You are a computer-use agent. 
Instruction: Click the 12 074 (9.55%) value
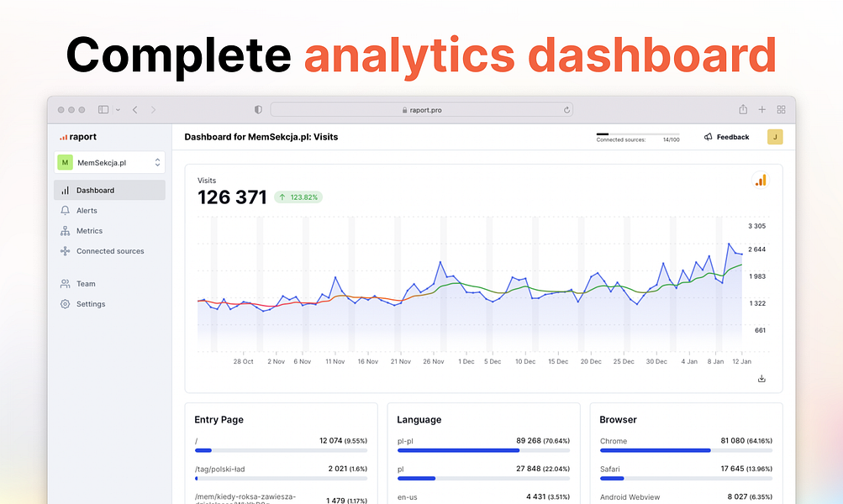tap(343, 441)
